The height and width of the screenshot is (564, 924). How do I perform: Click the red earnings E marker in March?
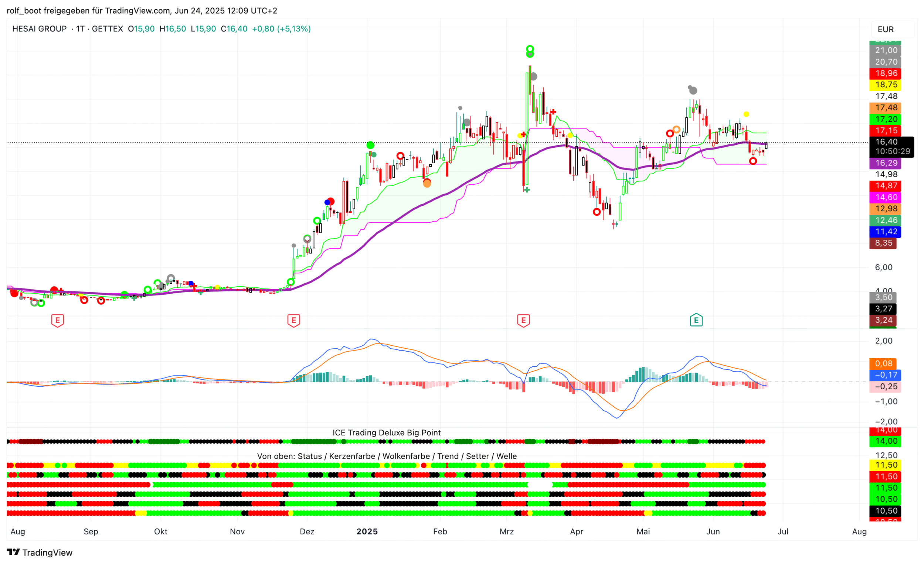[523, 320]
